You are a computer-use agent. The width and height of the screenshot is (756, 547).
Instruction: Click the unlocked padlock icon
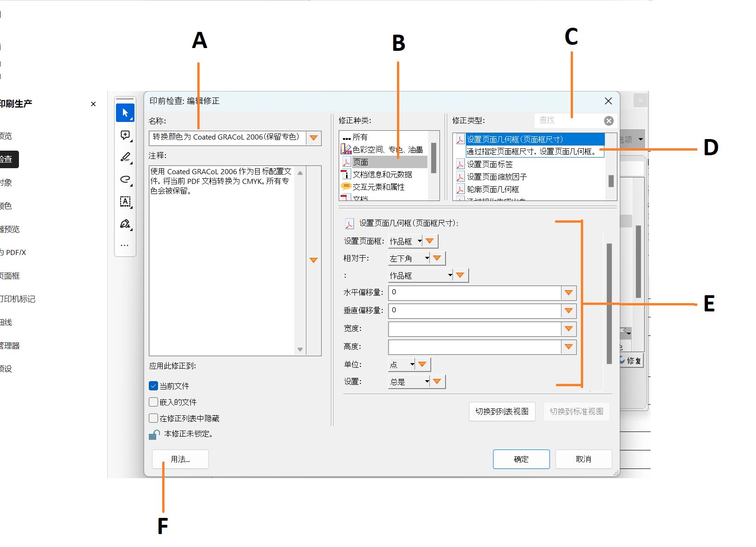pyautogui.click(x=154, y=434)
